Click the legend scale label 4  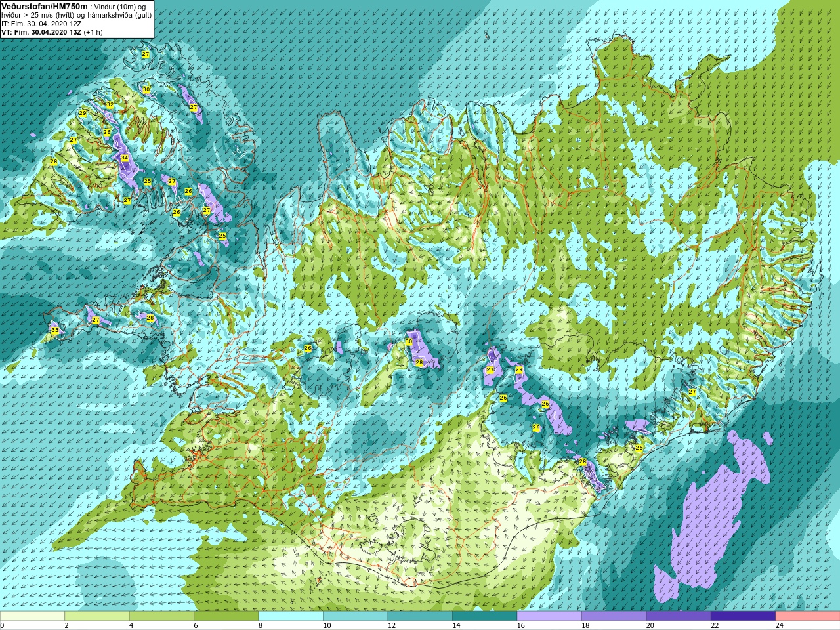click(131, 625)
